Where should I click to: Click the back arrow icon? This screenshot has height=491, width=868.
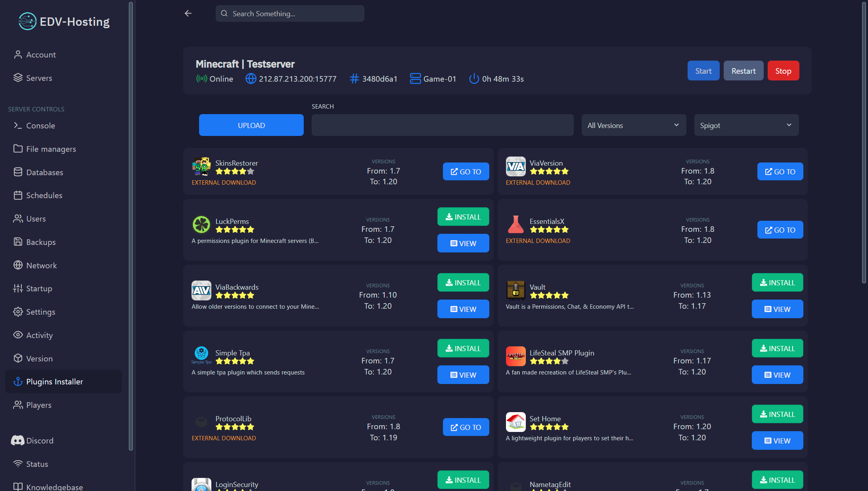click(x=188, y=13)
